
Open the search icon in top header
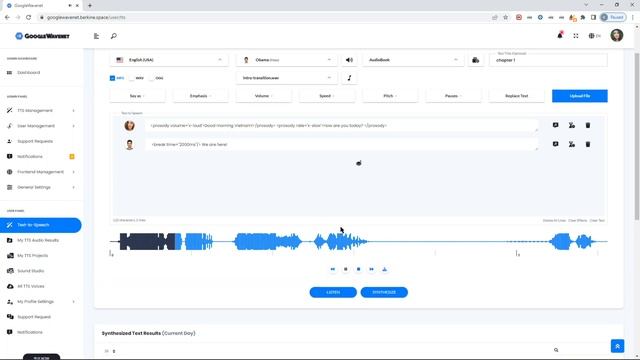point(113,36)
